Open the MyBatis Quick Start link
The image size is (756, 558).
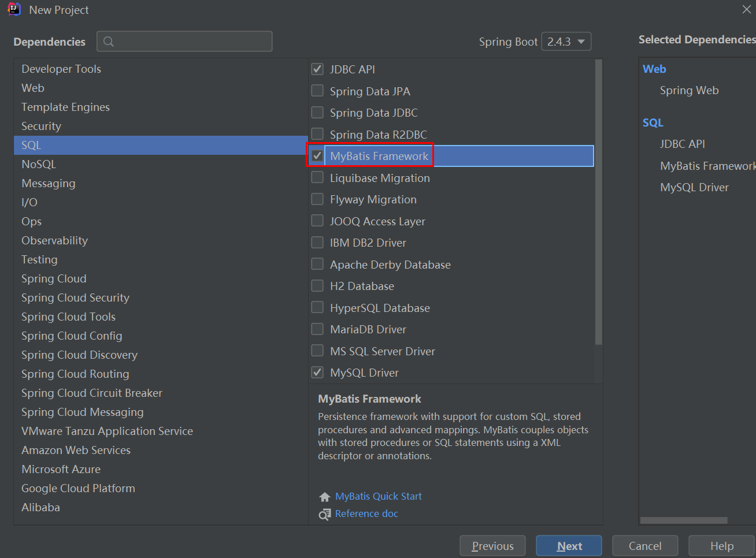[x=379, y=496]
